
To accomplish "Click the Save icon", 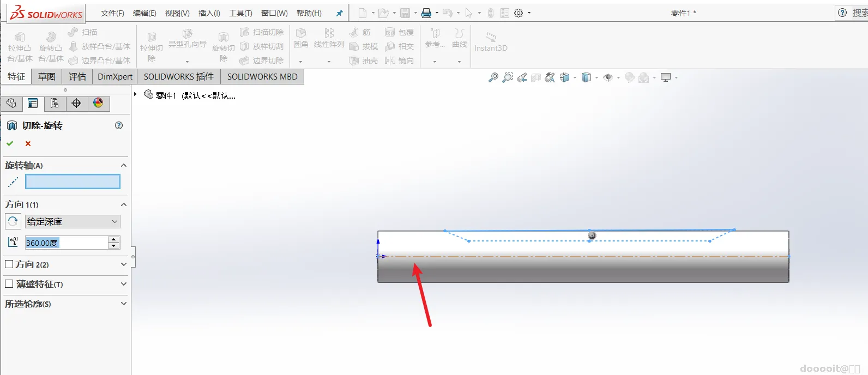I will 405,13.
